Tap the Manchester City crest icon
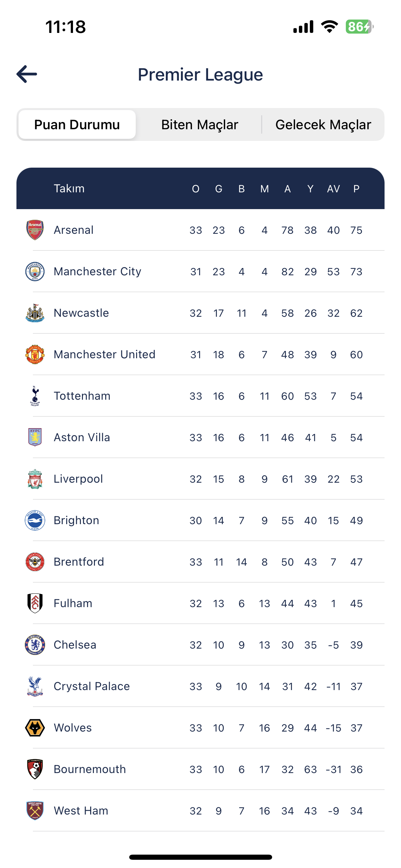 click(35, 272)
